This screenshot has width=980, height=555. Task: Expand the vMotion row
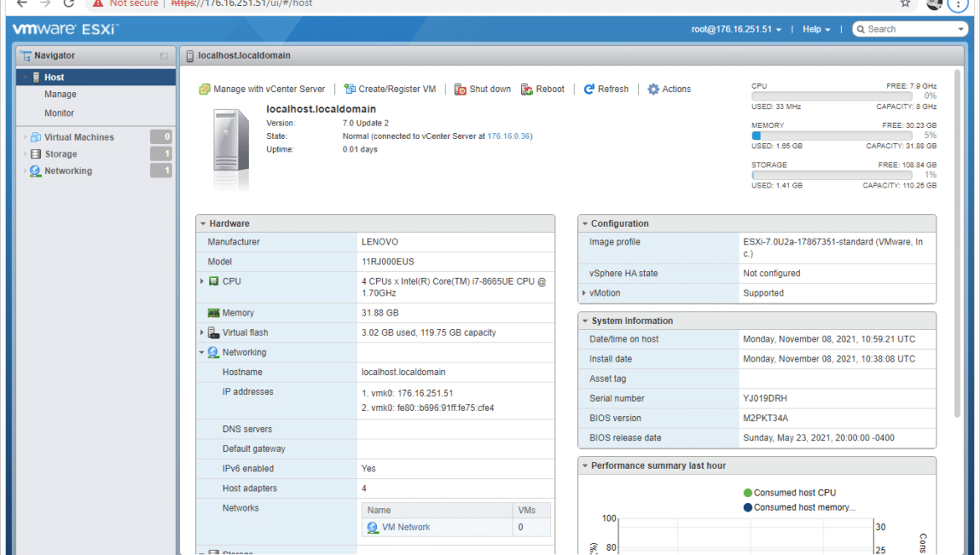(x=584, y=293)
